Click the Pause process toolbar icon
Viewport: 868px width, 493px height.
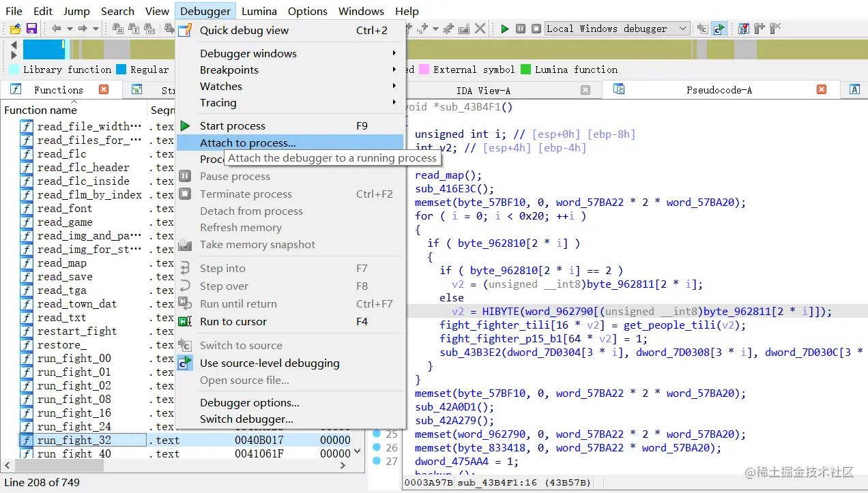pyautogui.click(x=520, y=29)
